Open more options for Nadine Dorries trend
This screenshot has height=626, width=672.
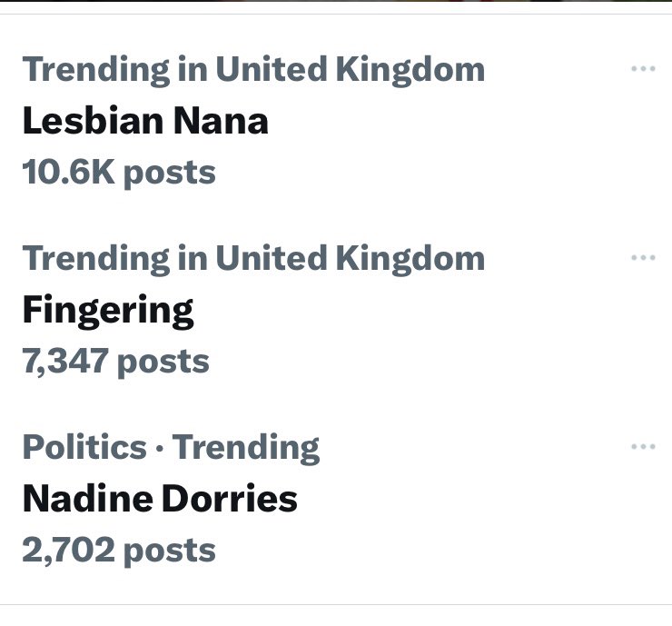tap(643, 447)
